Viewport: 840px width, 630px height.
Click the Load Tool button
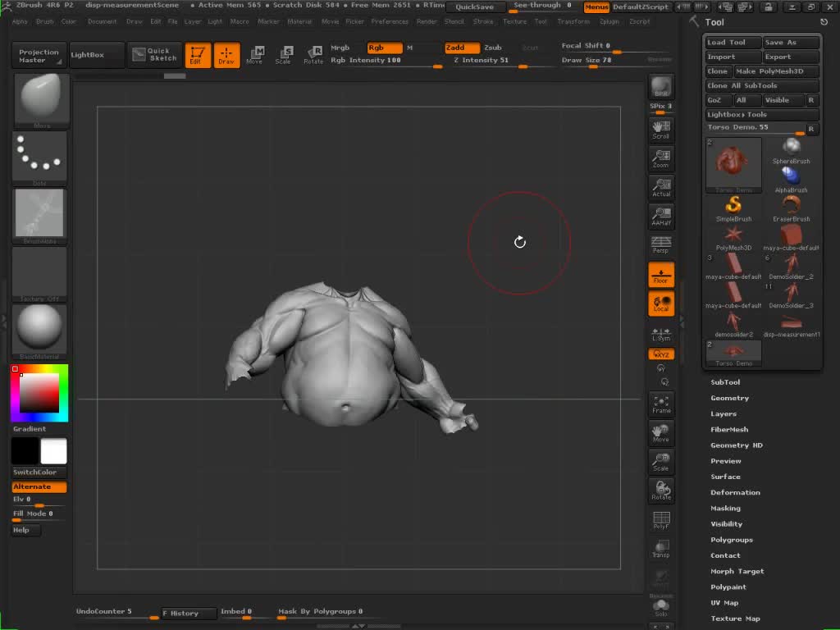(733, 43)
